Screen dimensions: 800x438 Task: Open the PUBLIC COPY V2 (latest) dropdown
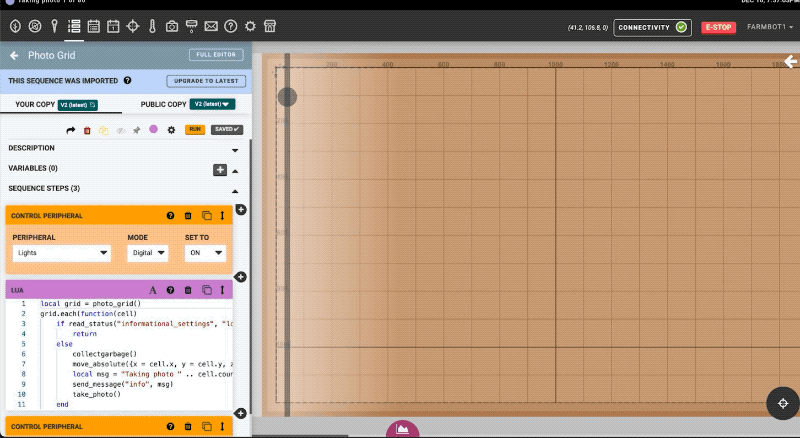coord(212,104)
